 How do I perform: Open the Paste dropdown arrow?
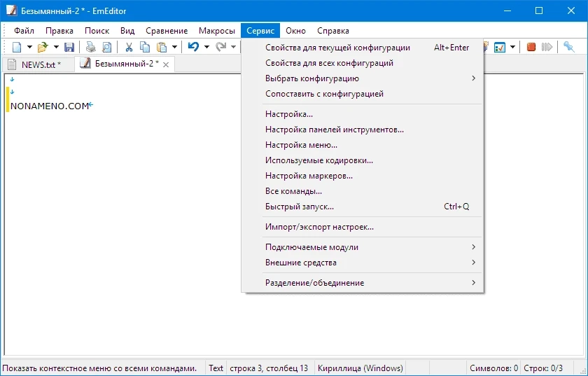[x=174, y=47]
